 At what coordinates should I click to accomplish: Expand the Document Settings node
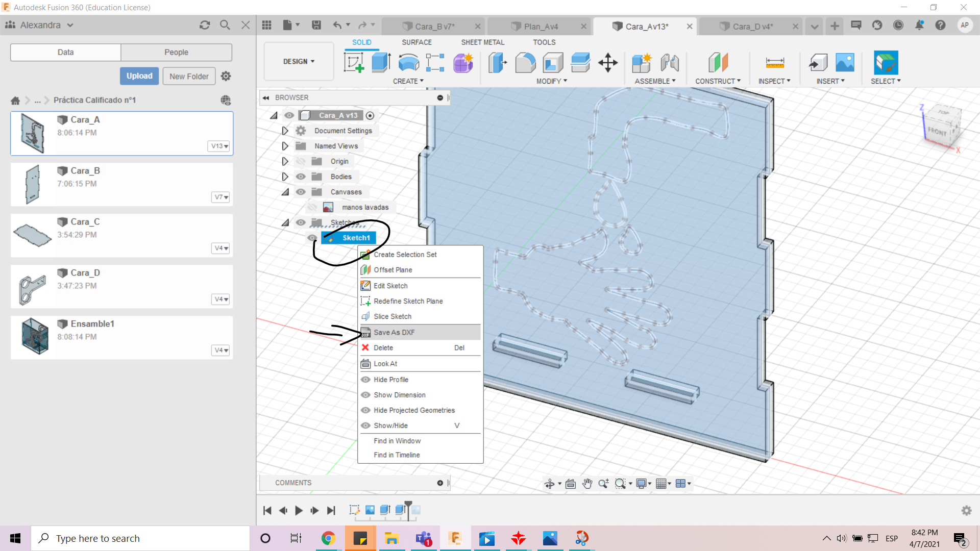click(285, 131)
